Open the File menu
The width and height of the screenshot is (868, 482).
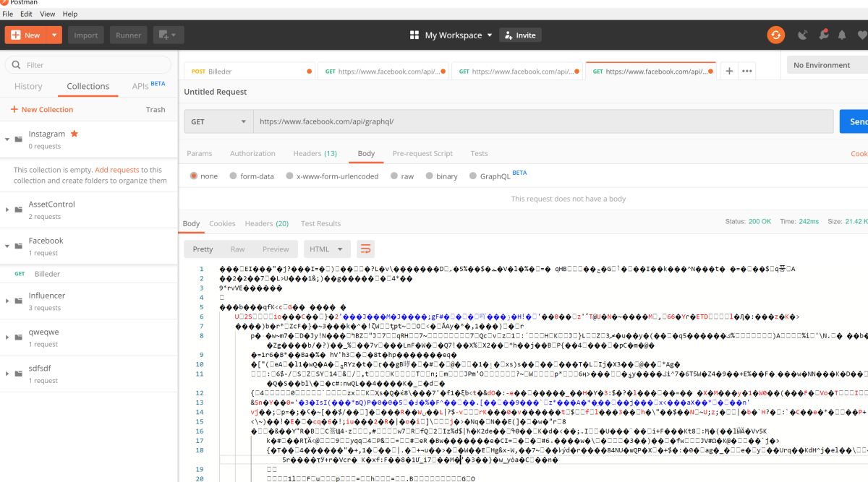(x=8, y=14)
